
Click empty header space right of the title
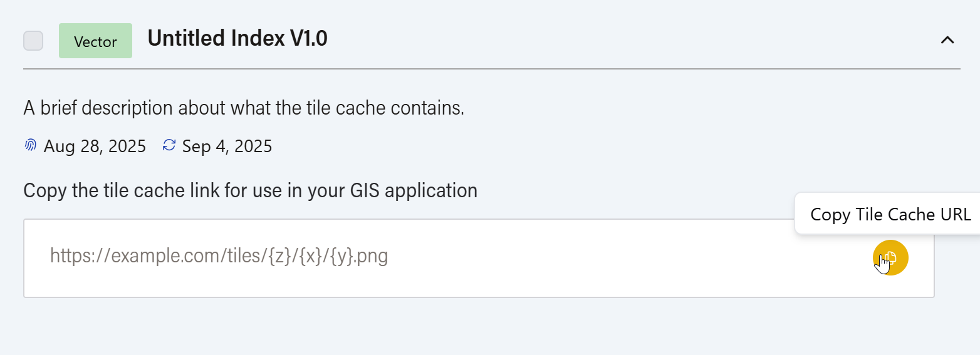coord(627,40)
